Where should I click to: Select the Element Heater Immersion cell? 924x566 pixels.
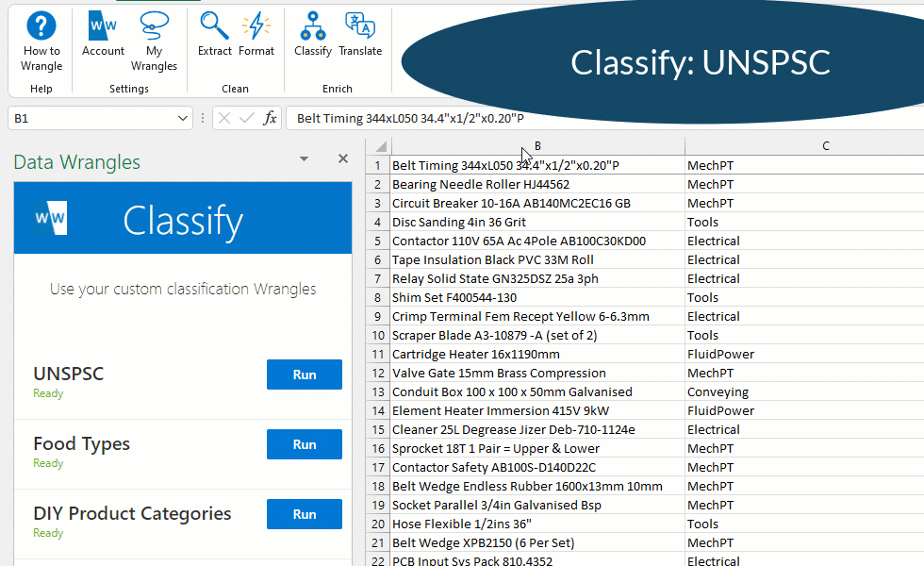pos(537,411)
